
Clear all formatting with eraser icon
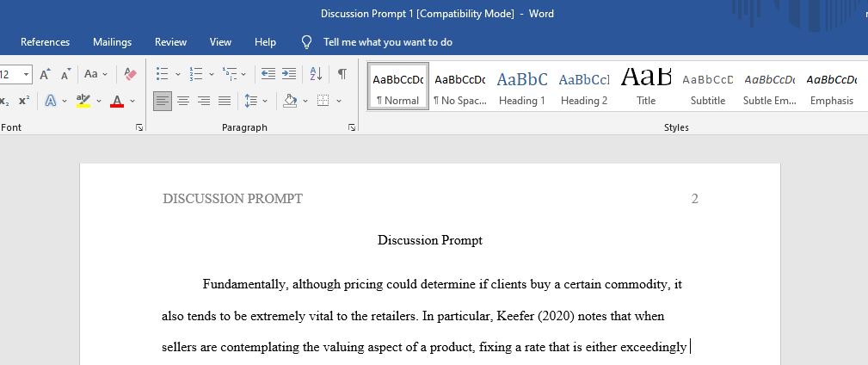(x=130, y=74)
